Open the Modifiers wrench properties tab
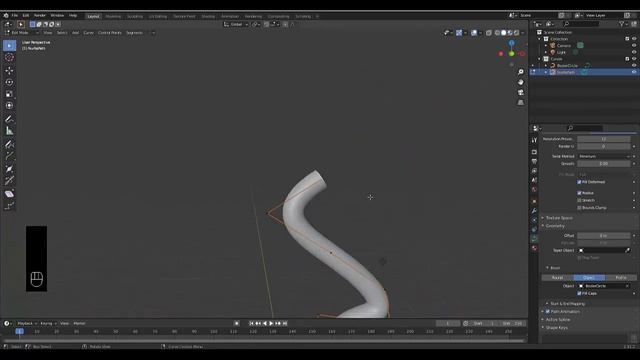This screenshot has width=640, height=360. (534, 211)
